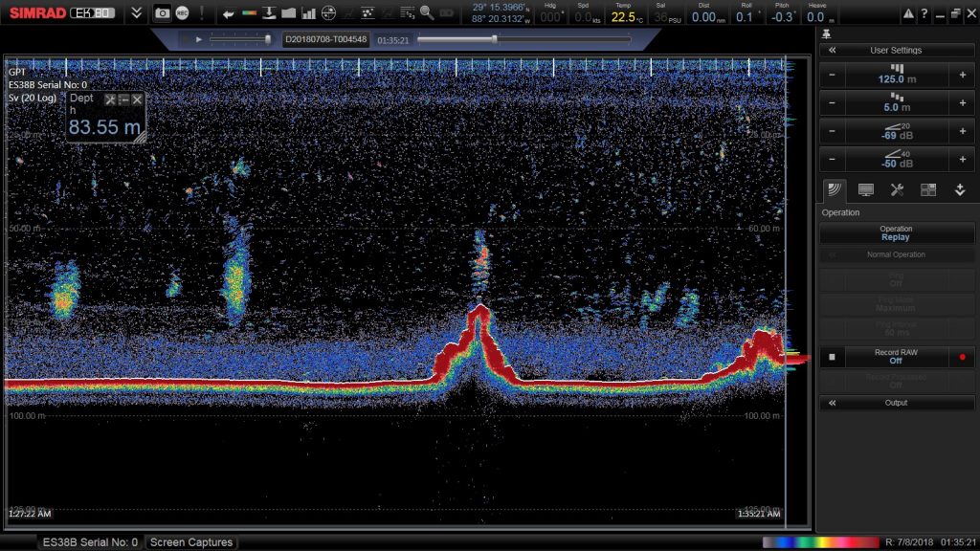Image resolution: width=980 pixels, height=551 pixels.
Task: Start RAW recording with red dot
Action: [963, 357]
